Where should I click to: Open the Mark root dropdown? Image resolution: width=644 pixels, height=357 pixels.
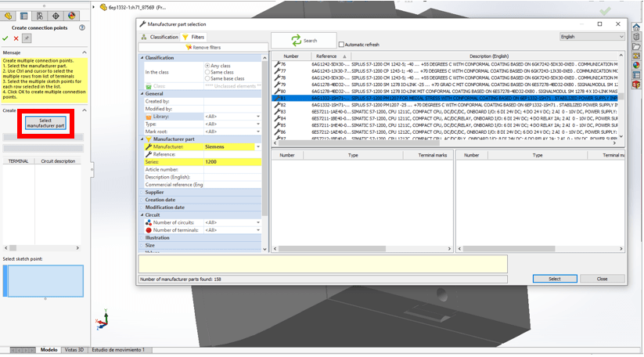tap(258, 132)
